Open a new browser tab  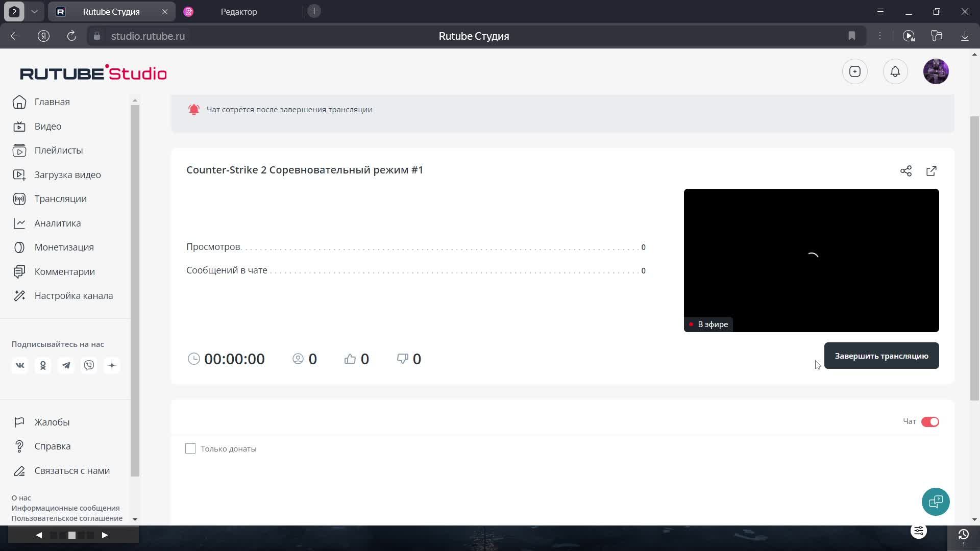[314, 11]
